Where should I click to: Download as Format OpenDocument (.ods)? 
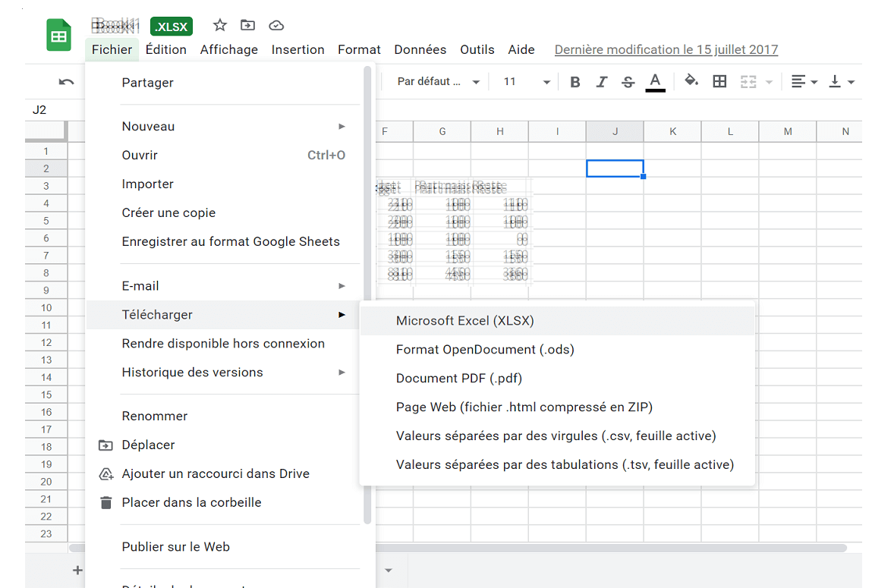click(557, 350)
